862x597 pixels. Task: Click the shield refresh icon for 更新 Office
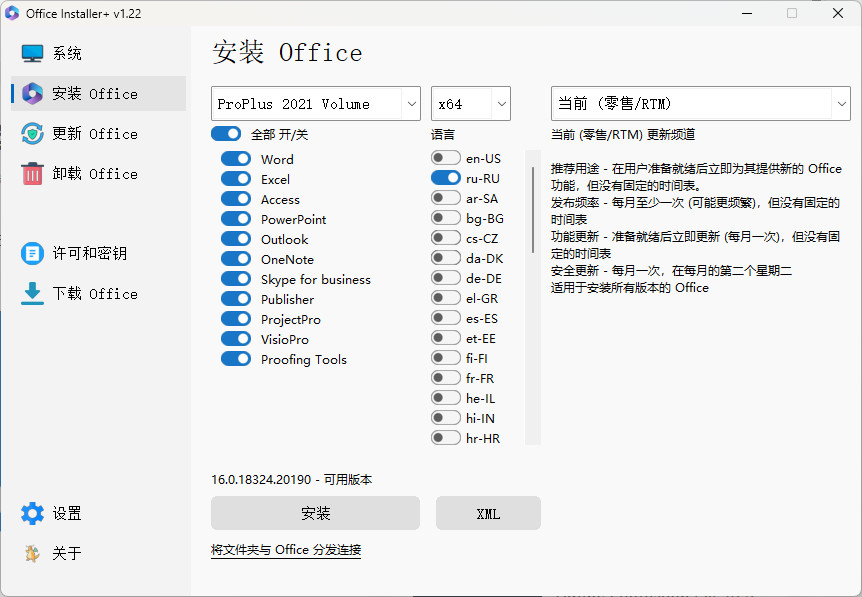32,134
